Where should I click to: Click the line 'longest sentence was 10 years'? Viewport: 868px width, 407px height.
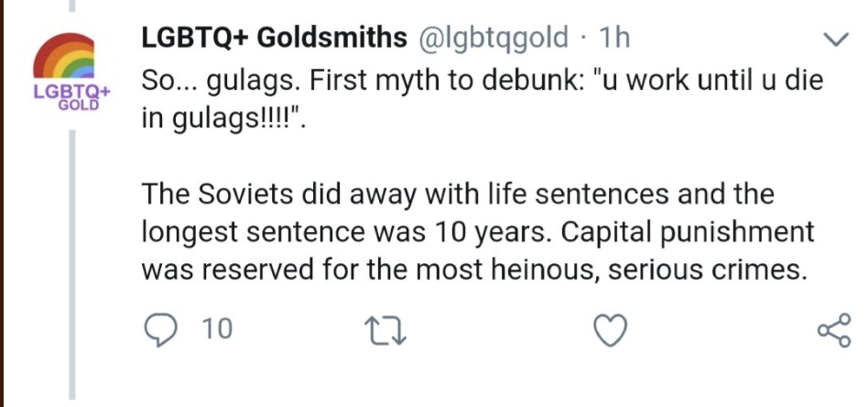point(478,232)
